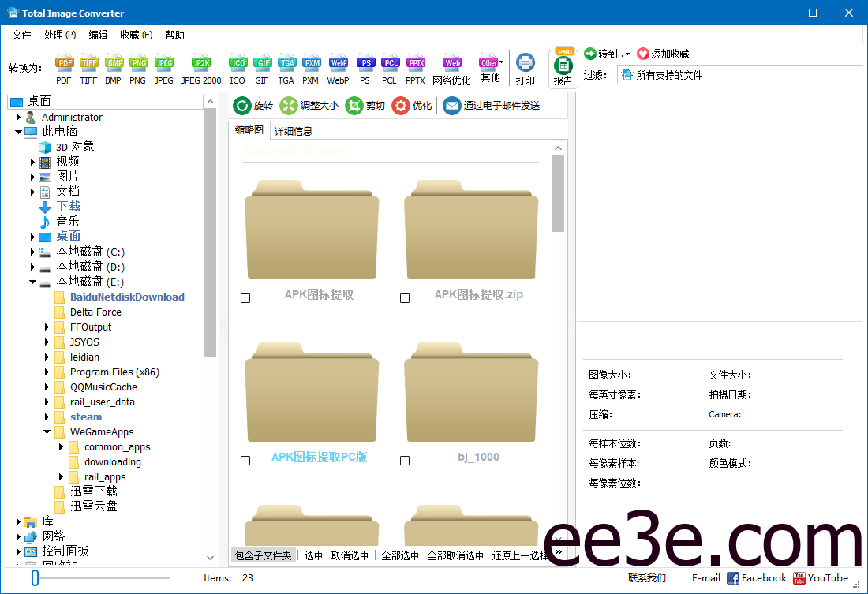868x594 pixels.
Task: Select the bj_1000 folder checkbox
Action: click(405, 460)
